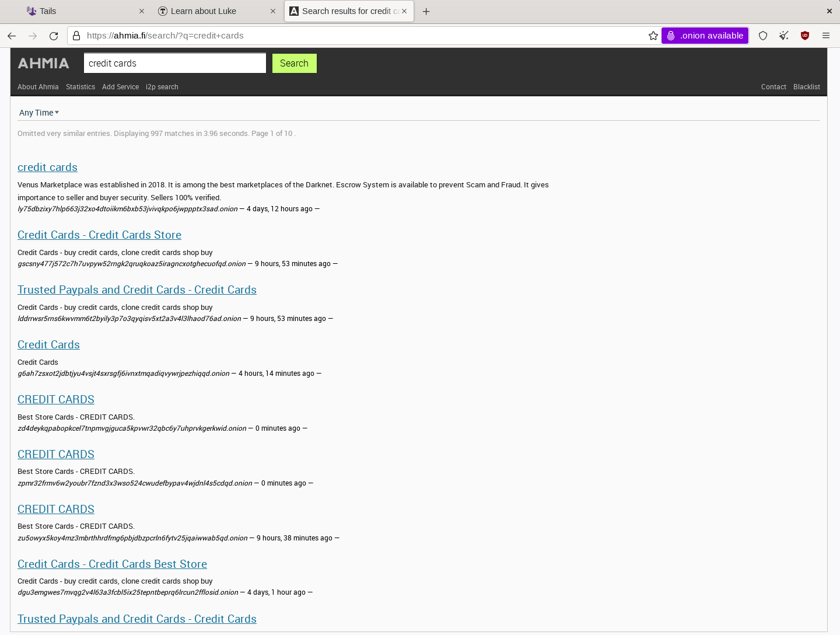840x635 pixels.
Task: Open the security level shield icon
Action: coord(763,36)
